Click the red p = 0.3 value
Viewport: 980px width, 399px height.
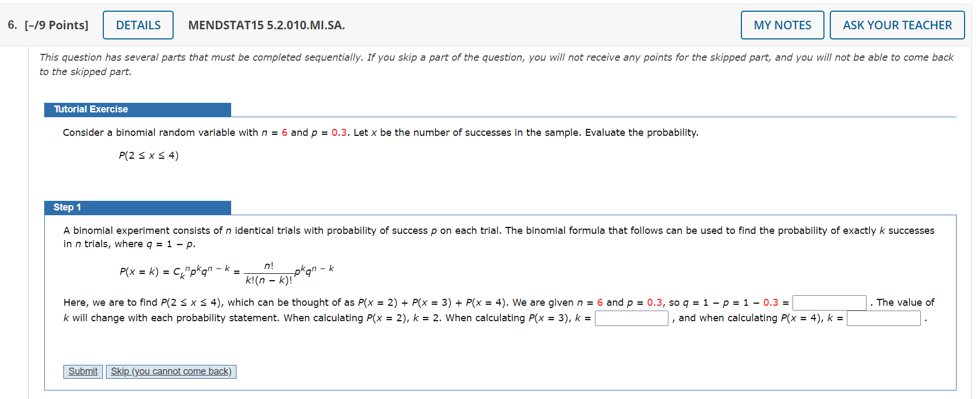[x=339, y=133]
